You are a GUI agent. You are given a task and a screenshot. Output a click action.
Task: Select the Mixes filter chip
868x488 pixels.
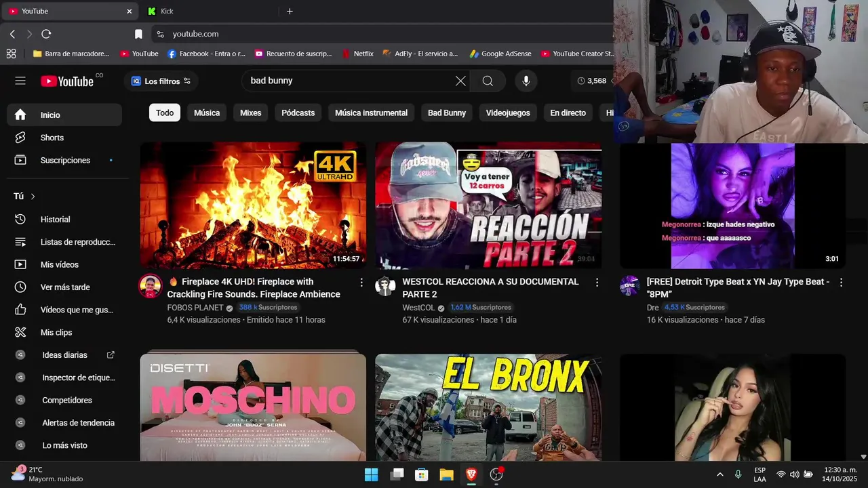point(250,113)
